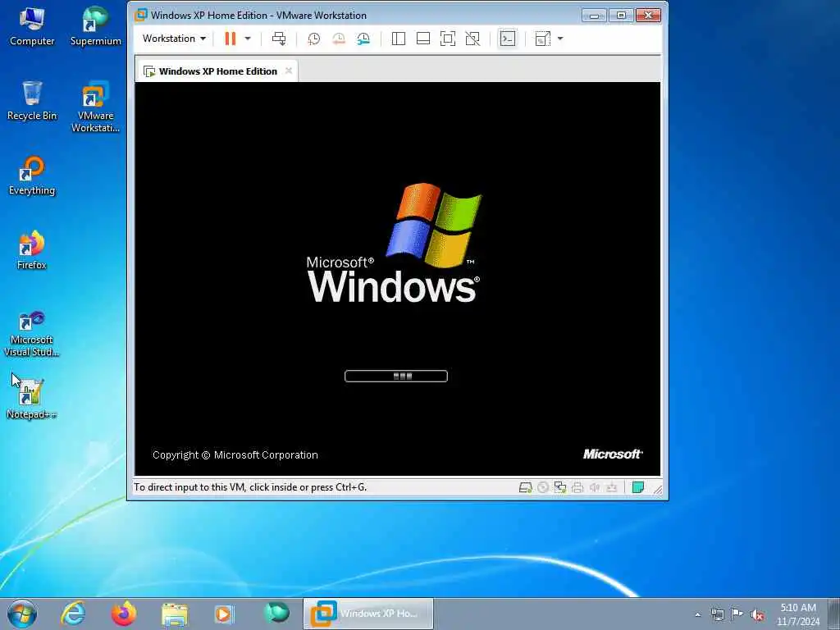Open the Action Center flag icon
This screenshot has width=840, height=630.
(x=737, y=614)
